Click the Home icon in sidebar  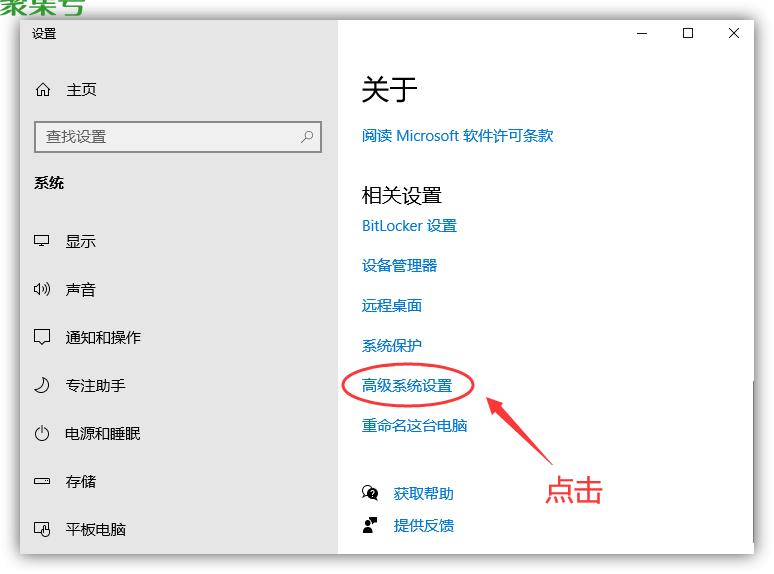43,90
